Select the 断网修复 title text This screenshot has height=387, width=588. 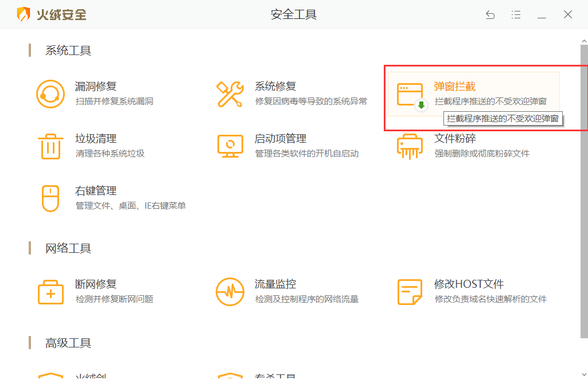(x=96, y=284)
